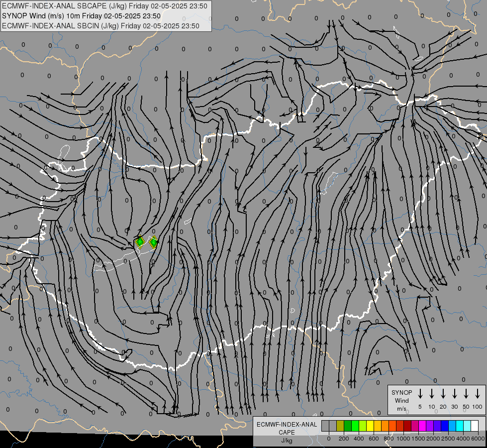
Task: Click the '100' wind speed legend number
Action: coord(478,407)
